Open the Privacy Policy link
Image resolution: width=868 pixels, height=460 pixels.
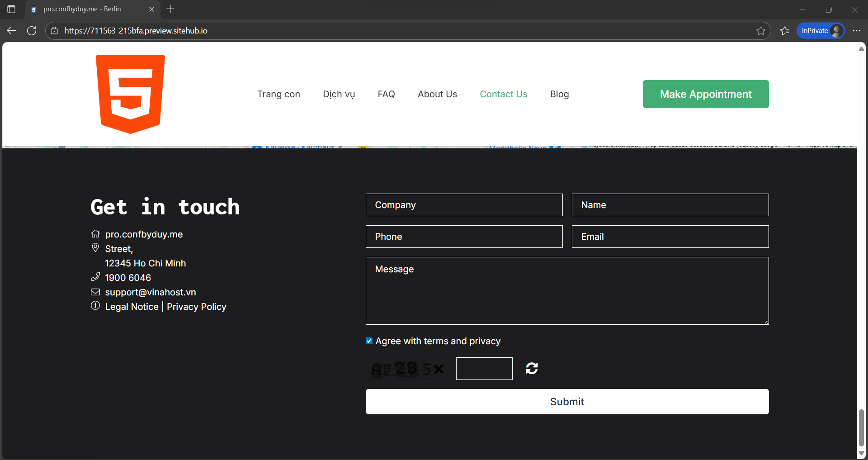click(196, 307)
